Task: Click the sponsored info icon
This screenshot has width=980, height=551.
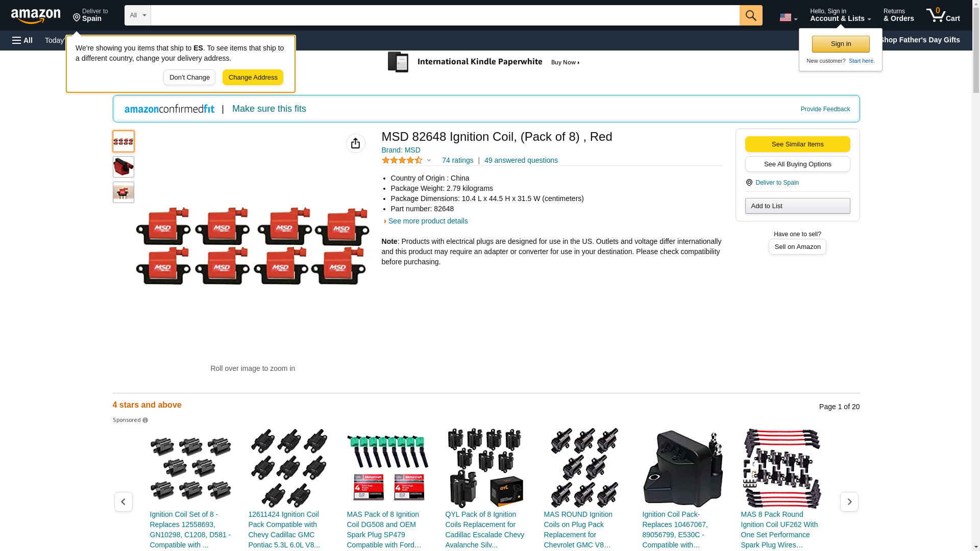Action: click(145, 420)
